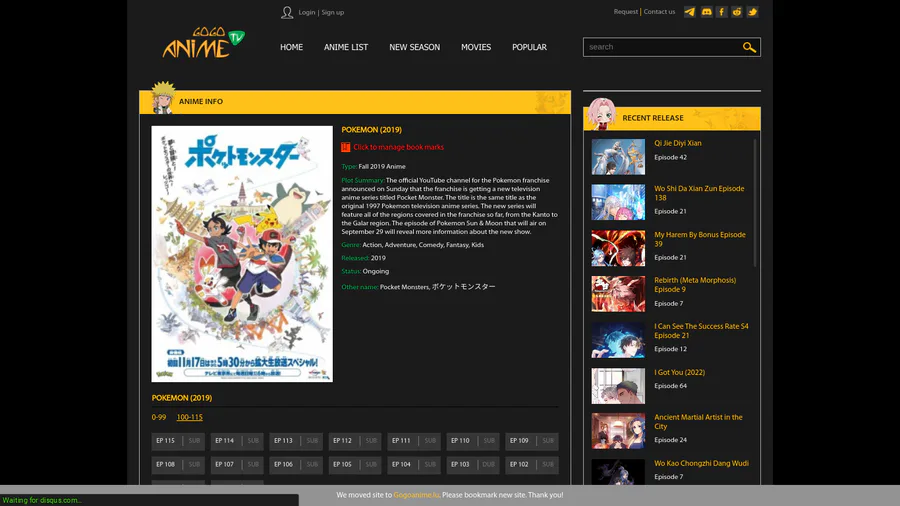Click 'Click to manage book marks' link

tap(398, 147)
